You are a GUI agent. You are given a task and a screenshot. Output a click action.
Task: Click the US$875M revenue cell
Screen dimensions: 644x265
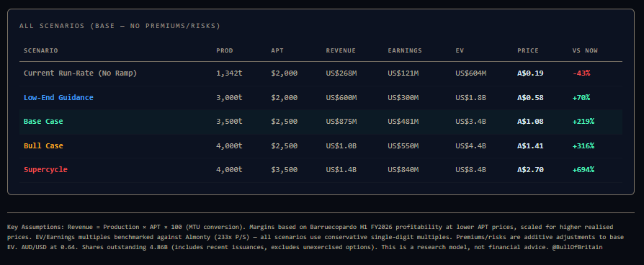(341, 122)
